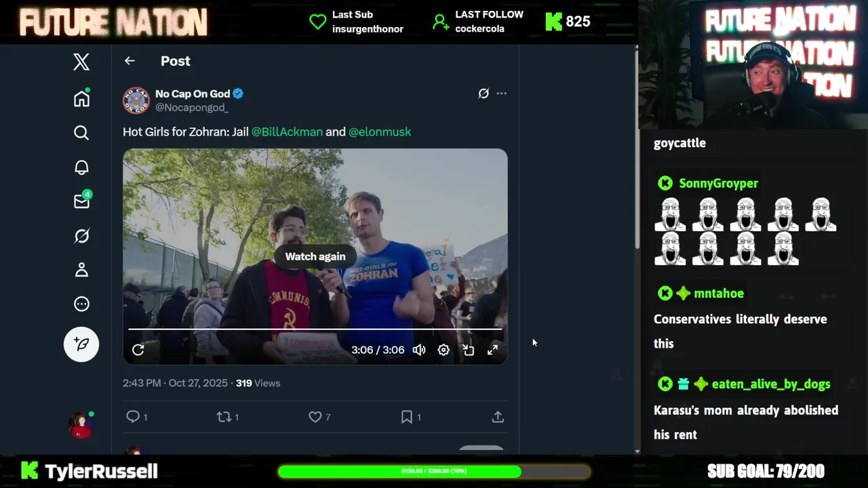Open Profile person icon

81,270
